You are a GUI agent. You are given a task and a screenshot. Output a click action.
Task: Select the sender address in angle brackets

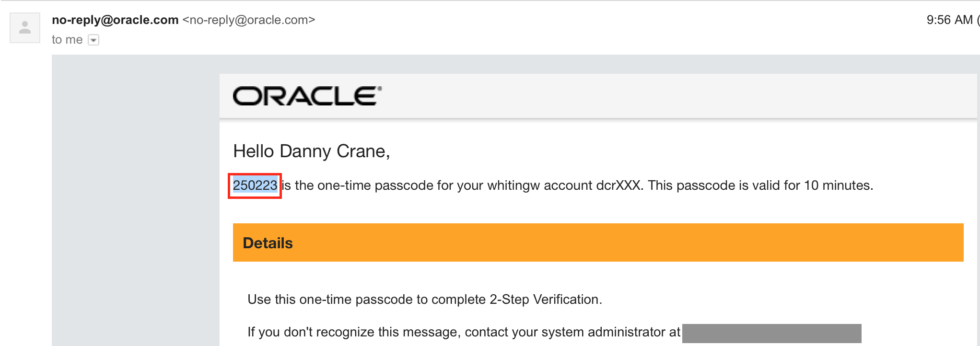point(249,20)
